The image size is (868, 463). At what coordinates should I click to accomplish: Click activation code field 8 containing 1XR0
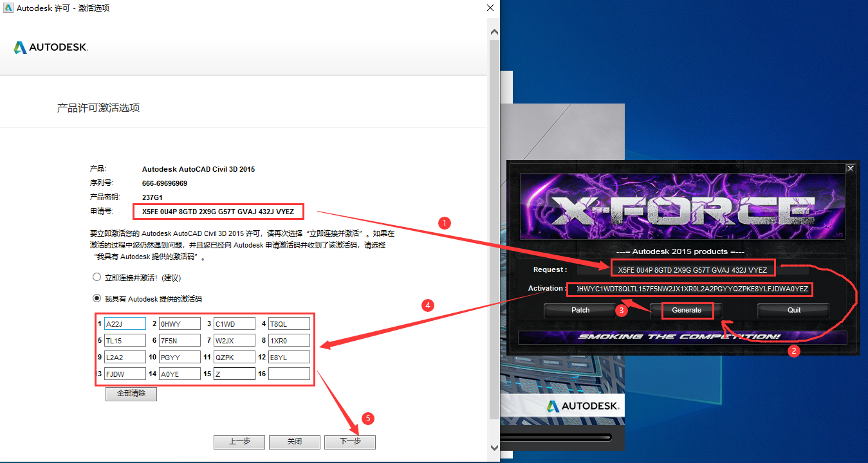click(x=289, y=340)
